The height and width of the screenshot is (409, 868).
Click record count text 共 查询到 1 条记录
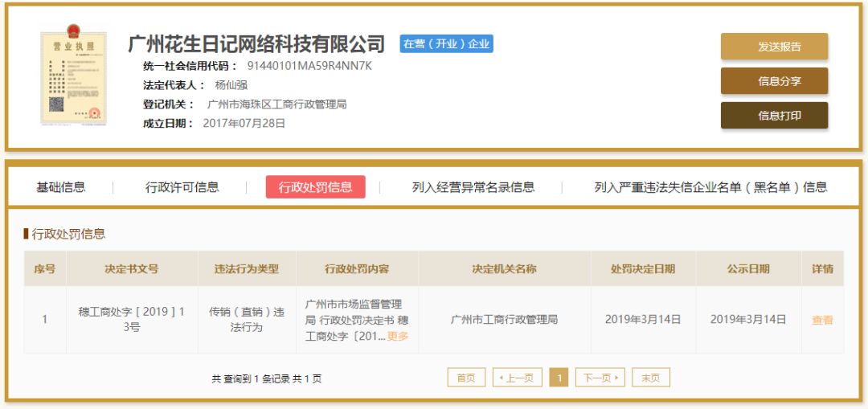tap(251, 378)
